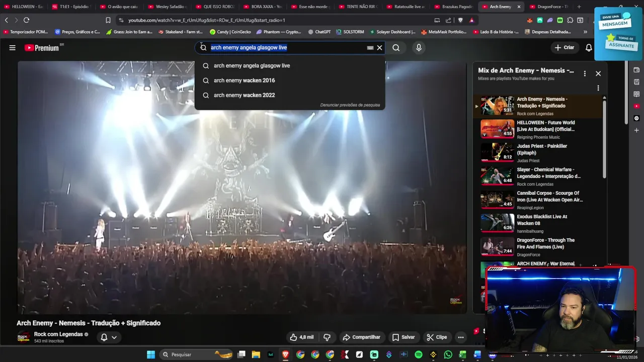The height and width of the screenshot is (362, 644).
Task: Switch to the TENTE NÃO RIR tab
Action: click(x=359, y=7)
